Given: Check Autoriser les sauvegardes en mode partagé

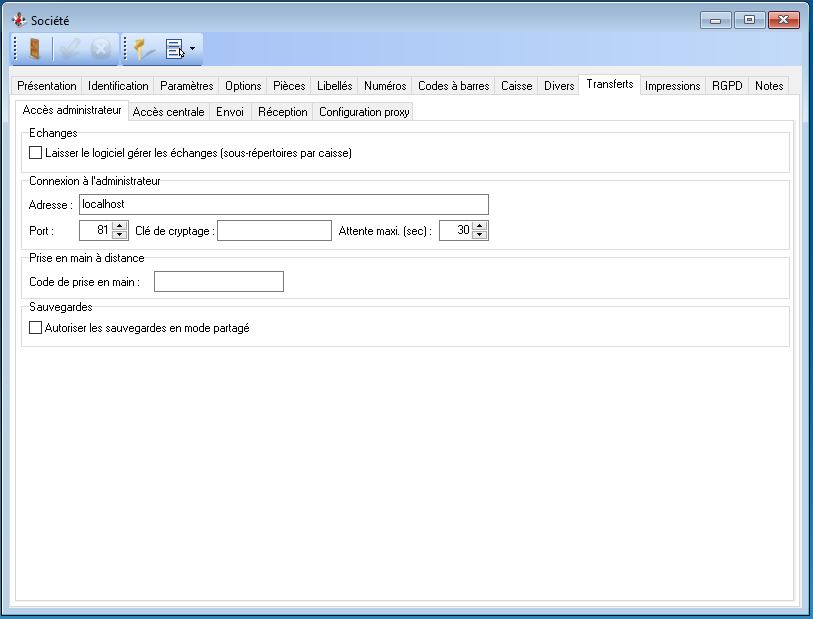Looking at the screenshot, I should coord(36,327).
